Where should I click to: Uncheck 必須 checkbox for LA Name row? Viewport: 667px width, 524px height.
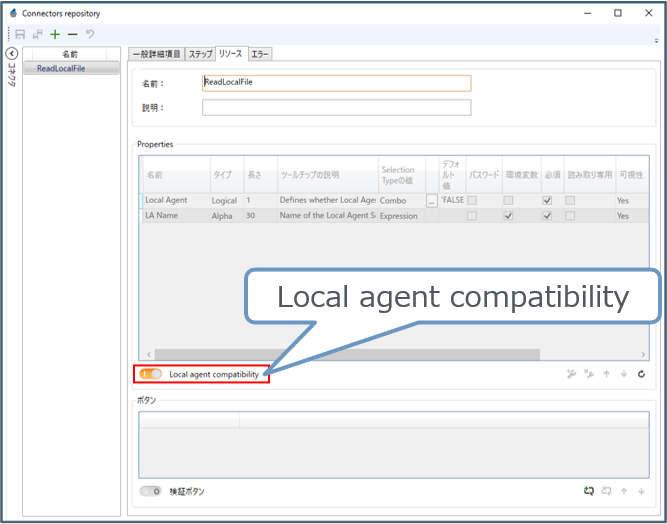coord(547,216)
